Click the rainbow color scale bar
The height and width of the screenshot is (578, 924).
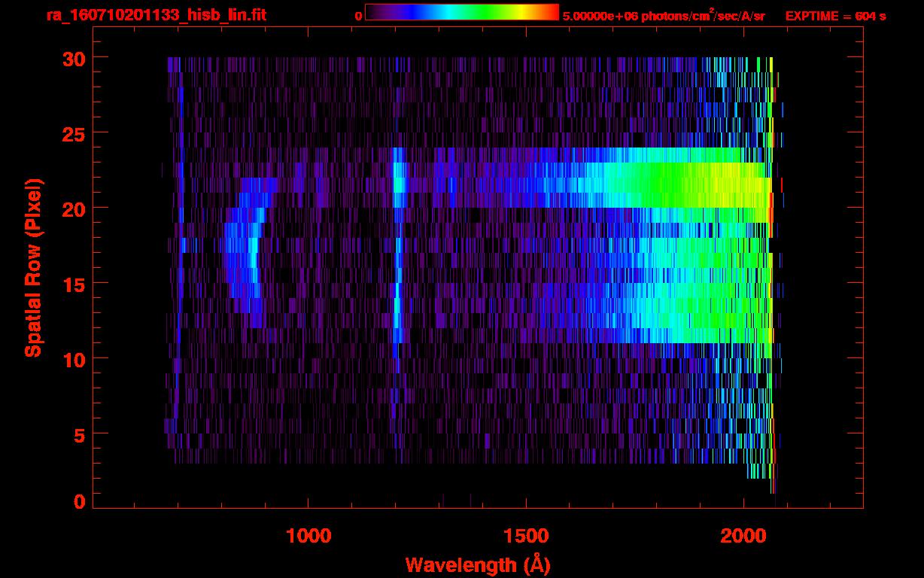[x=461, y=12]
